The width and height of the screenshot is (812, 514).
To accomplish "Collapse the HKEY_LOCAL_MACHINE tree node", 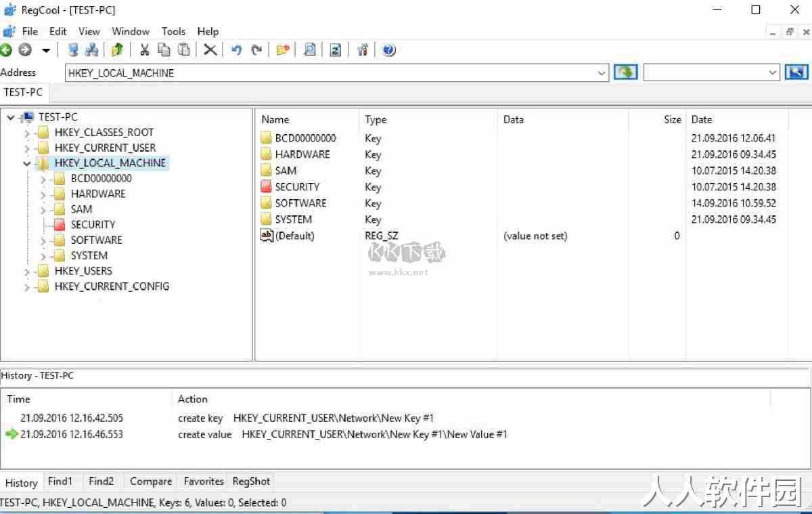I will [x=26, y=163].
